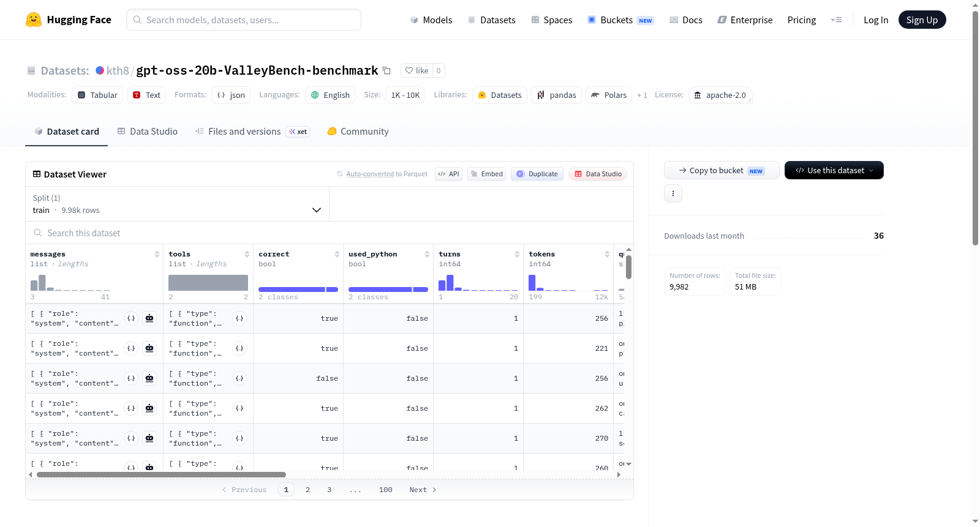This screenshot has height=527, width=980.
Task: Click the table horizontal scrollbar
Action: pyautogui.click(x=161, y=474)
